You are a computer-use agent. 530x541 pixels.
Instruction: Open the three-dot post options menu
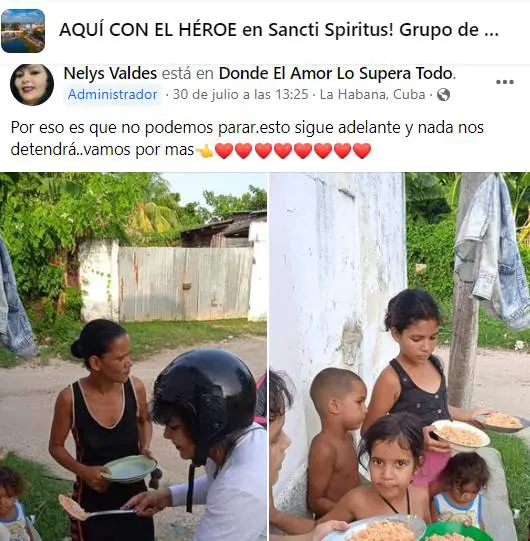504,82
